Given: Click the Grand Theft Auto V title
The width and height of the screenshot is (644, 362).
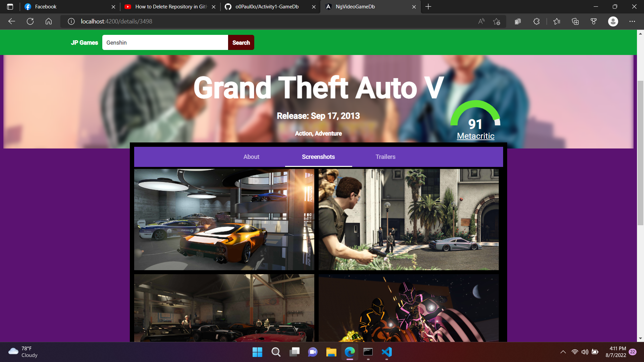Looking at the screenshot, I should pyautogui.click(x=319, y=88).
